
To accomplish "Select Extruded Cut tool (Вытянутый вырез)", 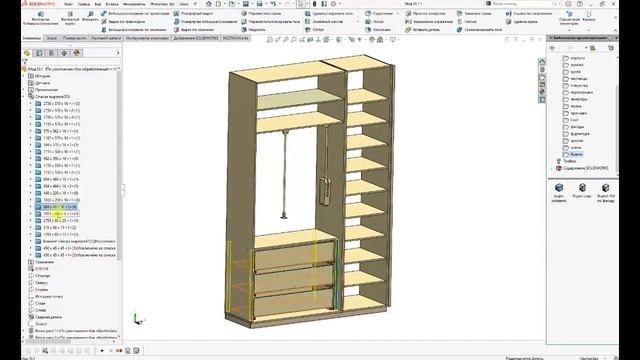I will [x=70, y=19].
